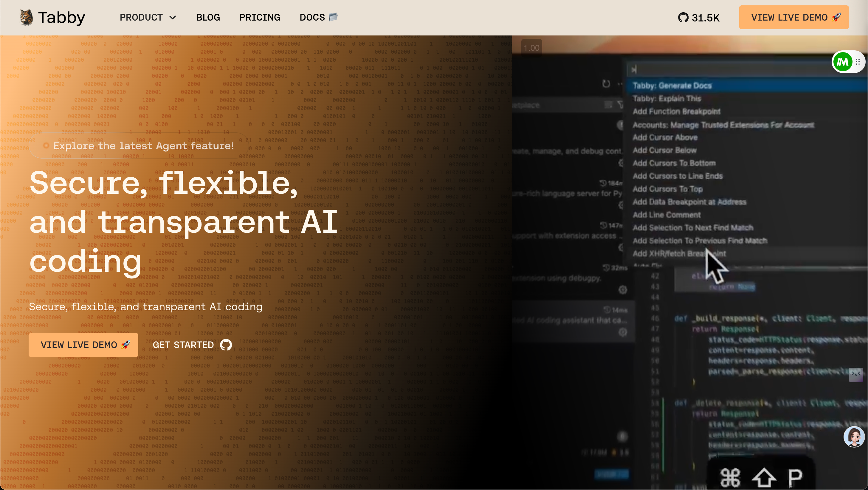Image resolution: width=868 pixels, height=490 pixels.
Task: Click the PRODUCT chevron arrow
Action: [173, 18]
